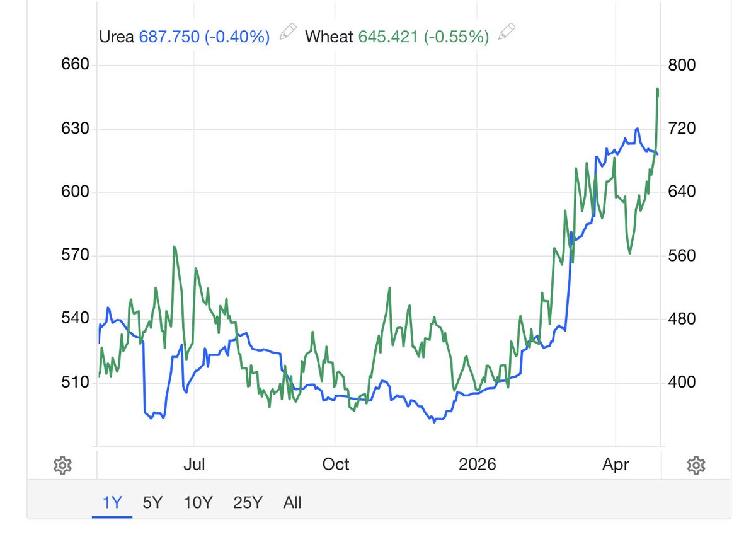Click the Jul label on date axis

(195, 464)
